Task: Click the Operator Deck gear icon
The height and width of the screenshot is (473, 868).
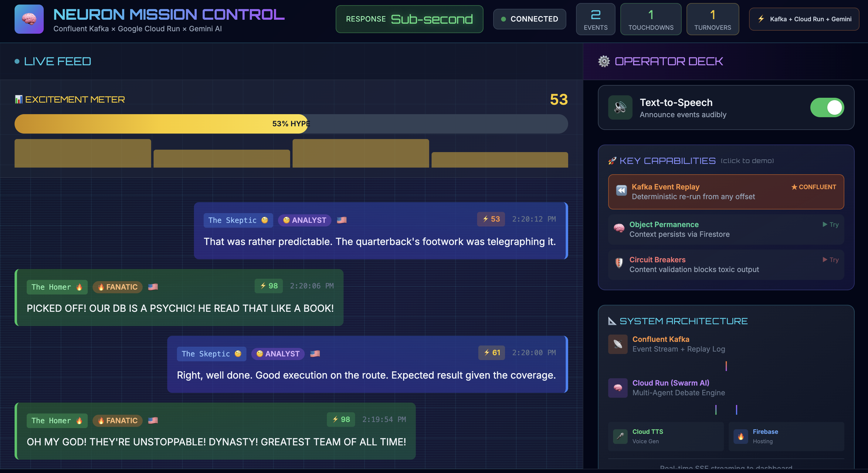Action: click(x=604, y=61)
